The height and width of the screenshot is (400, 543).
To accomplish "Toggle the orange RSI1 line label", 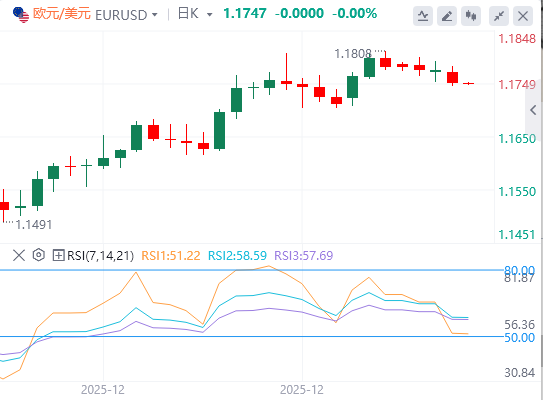I will click(x=171, y=256).
